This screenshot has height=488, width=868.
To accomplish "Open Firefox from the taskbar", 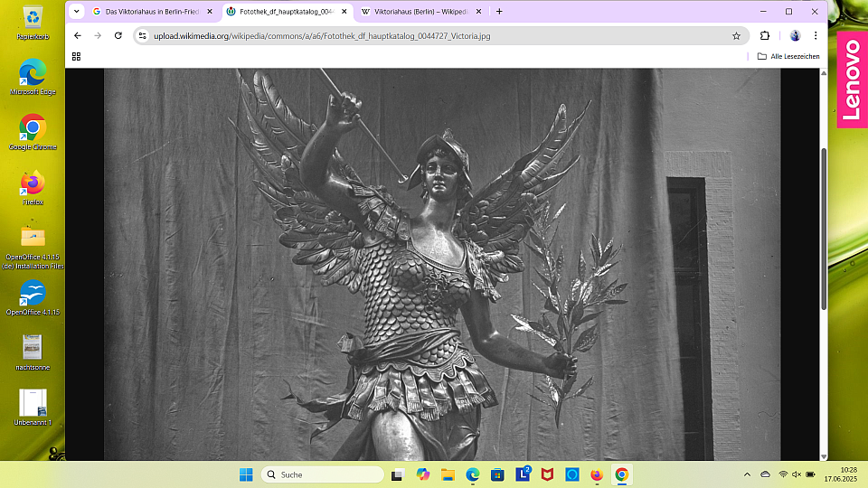I will coord(597,474).
